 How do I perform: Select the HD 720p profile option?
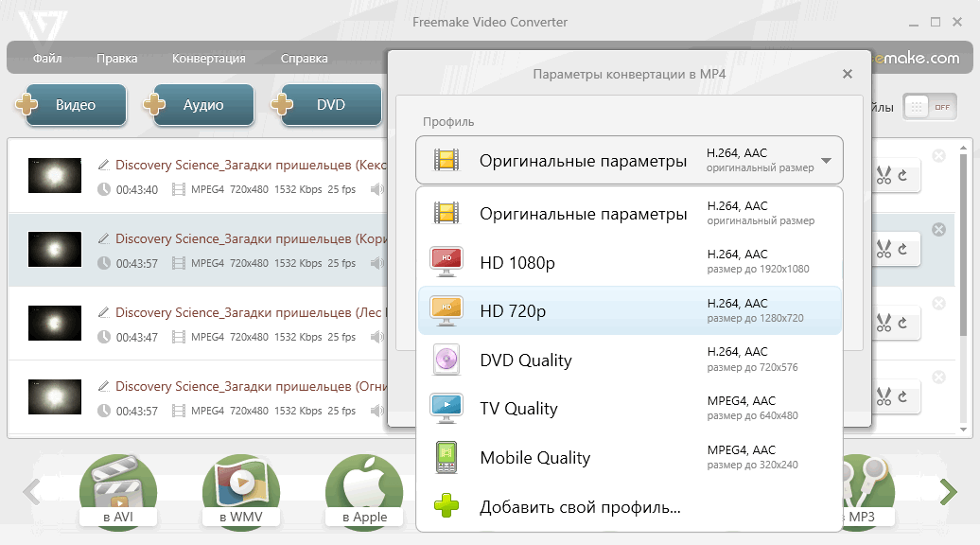(568, 310)
